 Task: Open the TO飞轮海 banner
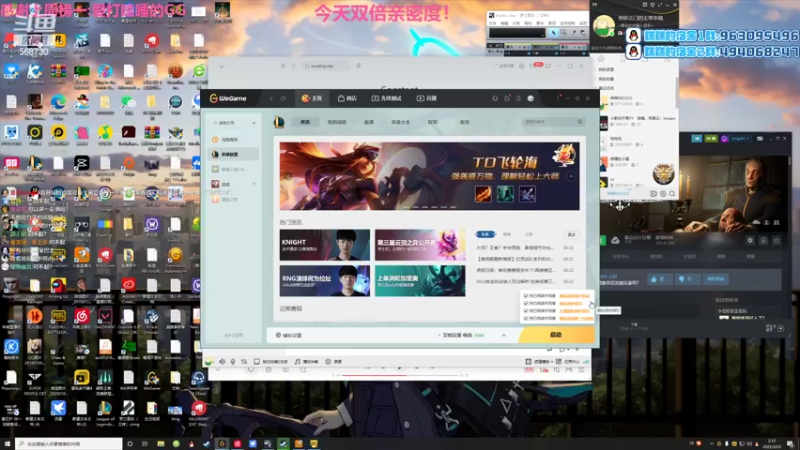pyautogui.click(x=430, y=176)
